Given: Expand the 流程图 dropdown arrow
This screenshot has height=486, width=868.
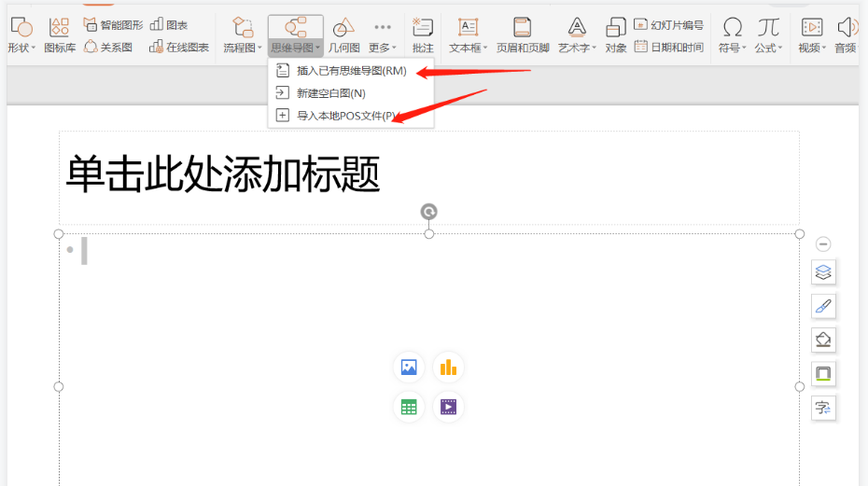Looking at the screenshot, I should point(259,49).
